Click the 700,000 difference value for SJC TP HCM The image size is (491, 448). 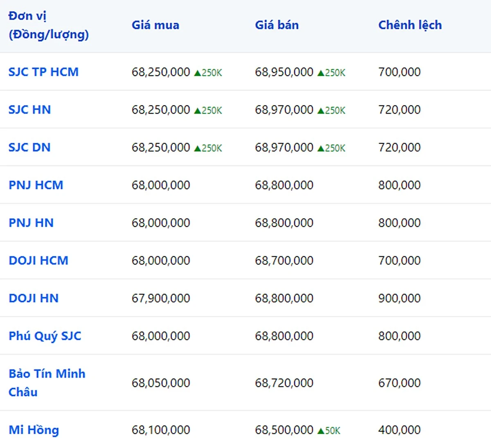pos(399,72)
